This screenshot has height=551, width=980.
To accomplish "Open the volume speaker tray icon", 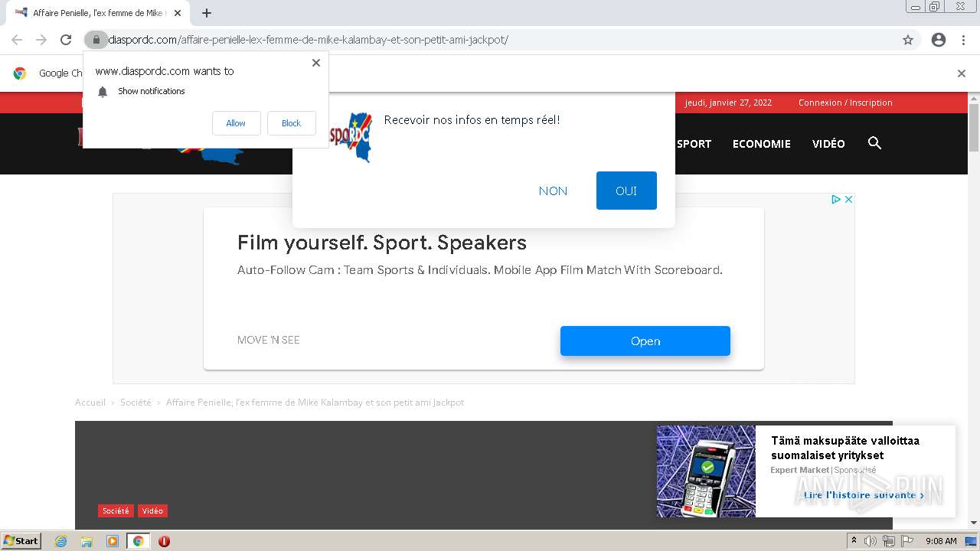I will point(871,541).
